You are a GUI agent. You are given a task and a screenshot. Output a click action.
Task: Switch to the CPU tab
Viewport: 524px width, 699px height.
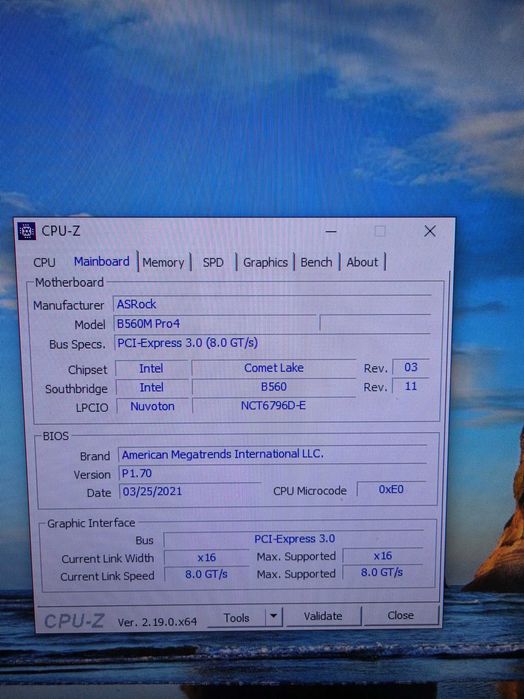(x=44, y=262)
